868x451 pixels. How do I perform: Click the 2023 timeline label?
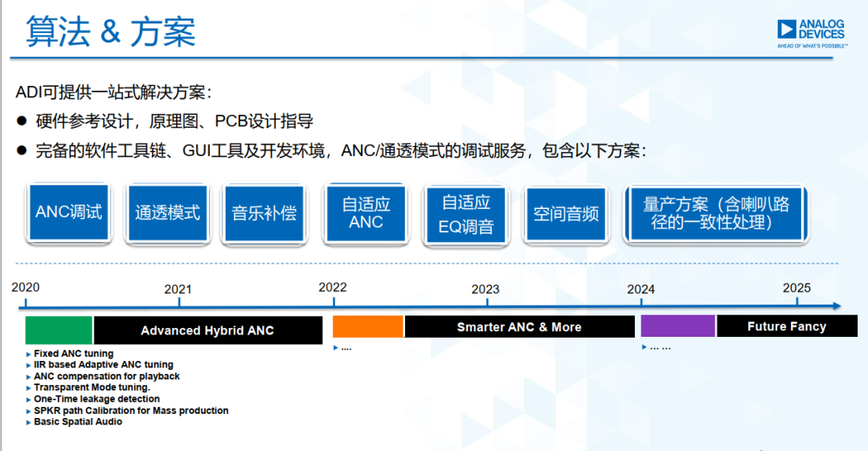pos(485,289)
